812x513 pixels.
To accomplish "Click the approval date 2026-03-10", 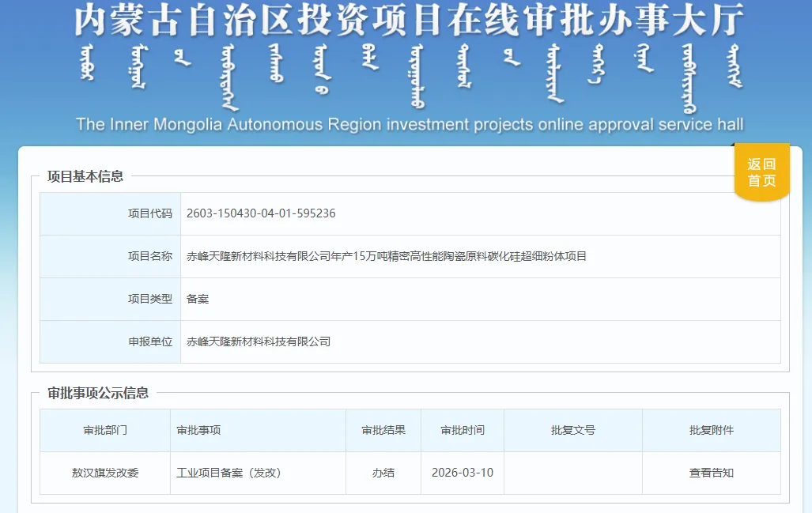I will point(463,473).
